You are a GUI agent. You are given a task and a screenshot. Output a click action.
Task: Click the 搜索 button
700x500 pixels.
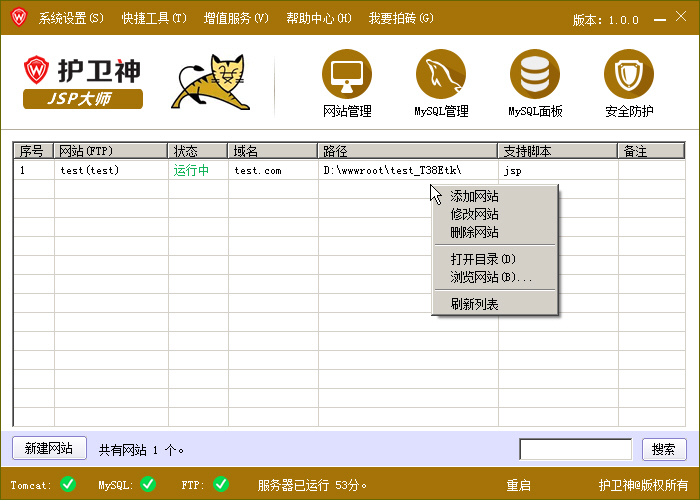point(664,449)
